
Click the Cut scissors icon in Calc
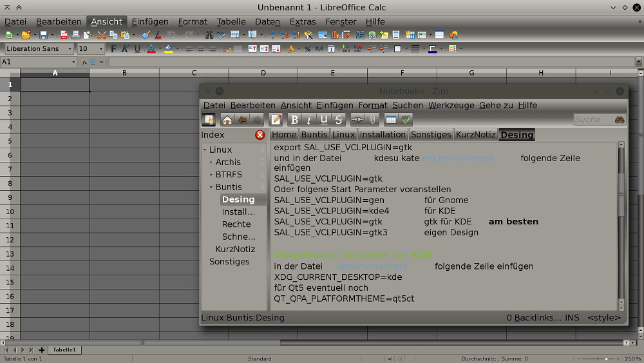coord(102,35)
